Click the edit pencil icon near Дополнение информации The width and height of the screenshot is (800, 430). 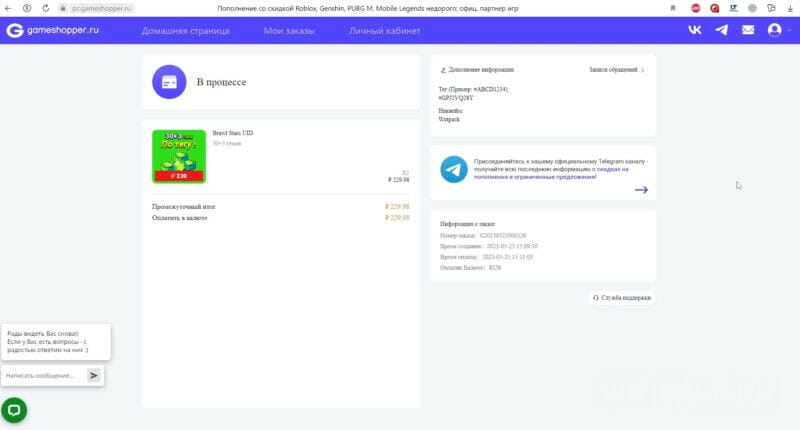tap(443, 70)
